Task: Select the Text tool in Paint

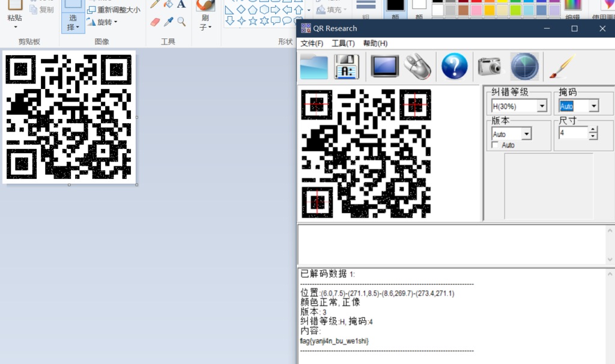Action: point(181,4)
